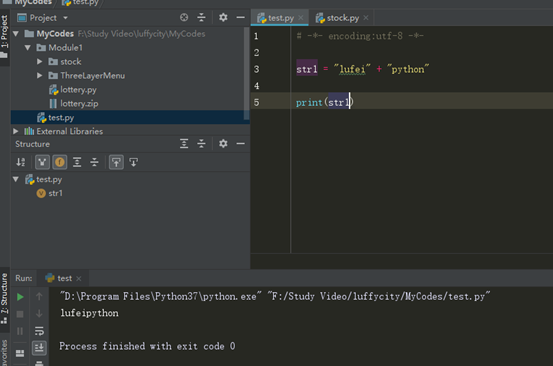Viewport: 553px width, 366px height.
Task: Close the test run tab
Action: click(79, 279)
